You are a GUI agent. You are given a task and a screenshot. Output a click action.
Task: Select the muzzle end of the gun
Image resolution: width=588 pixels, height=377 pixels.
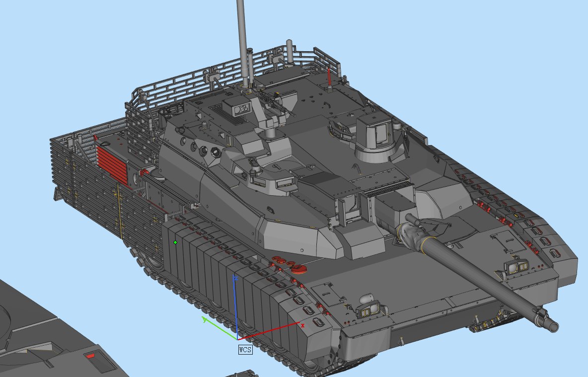[552, 325]
